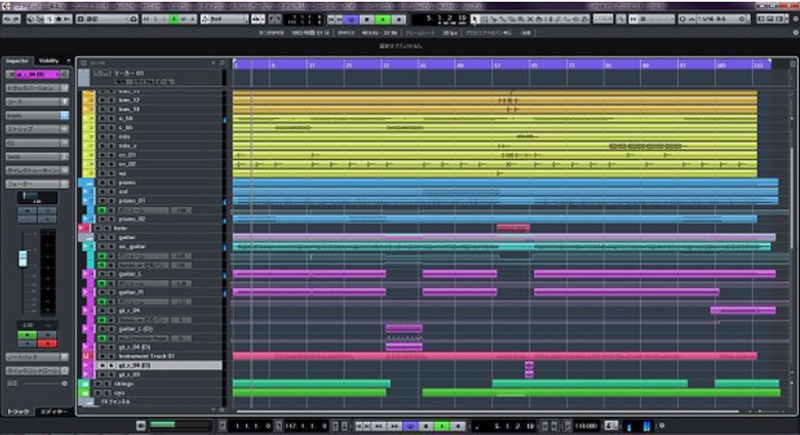Mute the strings folder track
Viewport: 800px width, 435px height.
pos(98,384)
